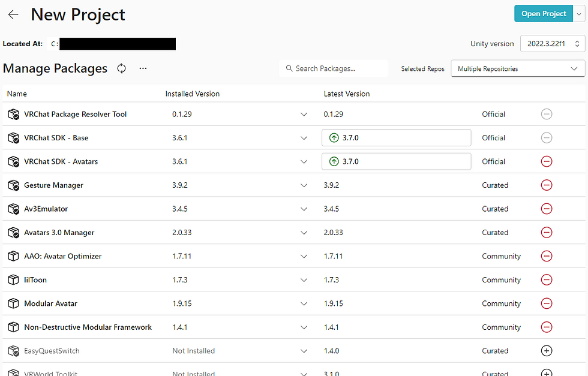Viewport: 588px width, 376px height.
Task: Open version dropdown for EasyQuestSwitch
Action: coord(304,351)
